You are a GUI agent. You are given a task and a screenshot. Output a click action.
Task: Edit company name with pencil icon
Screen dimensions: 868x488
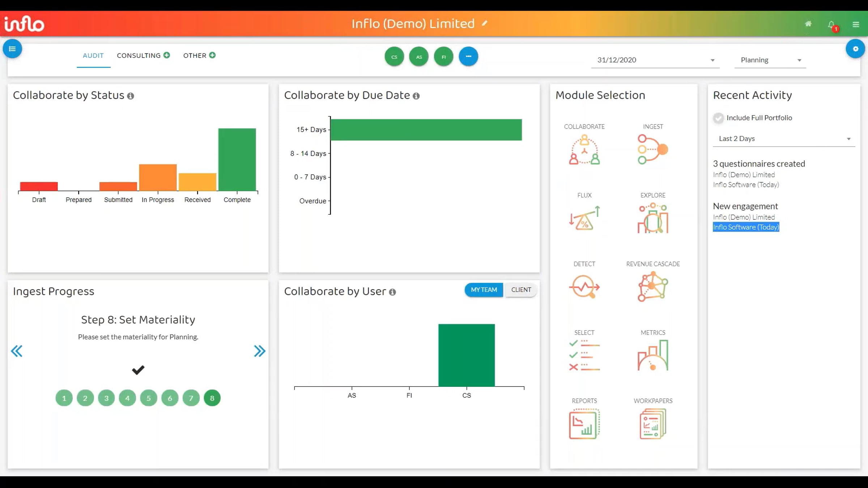coord(484,23)
